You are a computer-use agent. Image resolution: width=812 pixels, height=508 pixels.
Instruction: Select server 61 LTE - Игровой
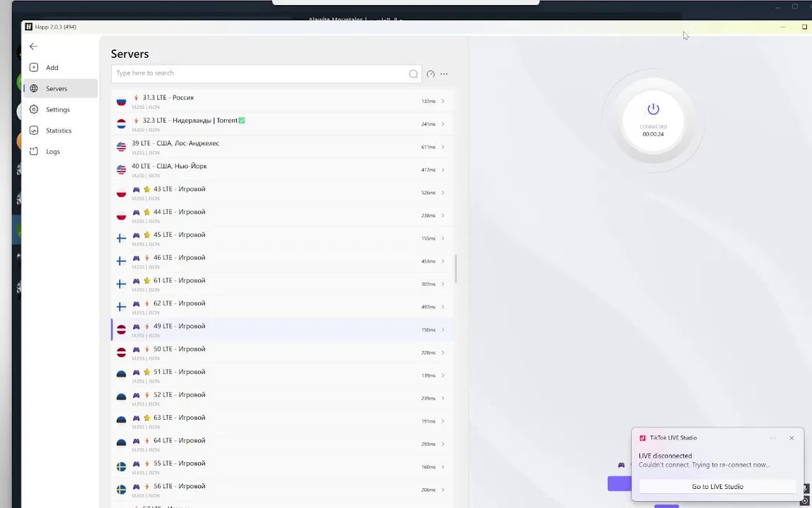coord(282,284)
